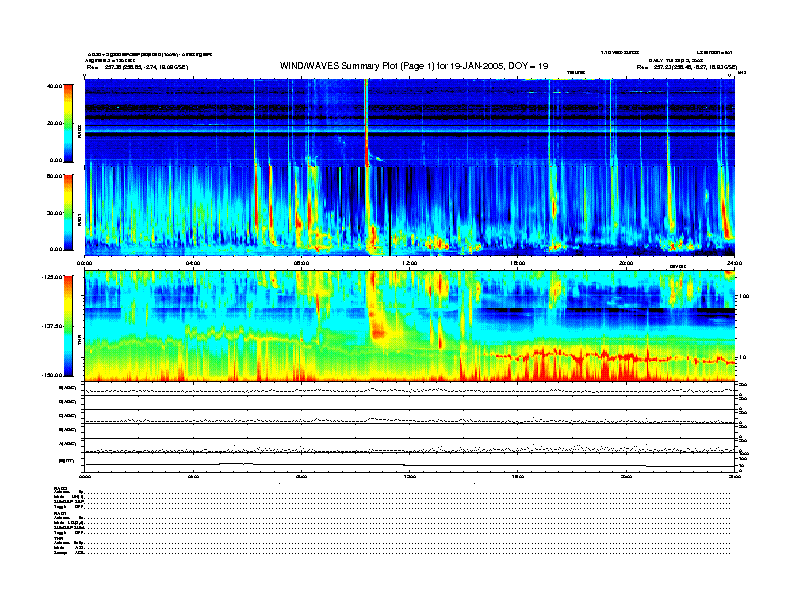792x612 pixels.
Task: Click the -150.00 label on TNR scale
Action: [52, 375]
